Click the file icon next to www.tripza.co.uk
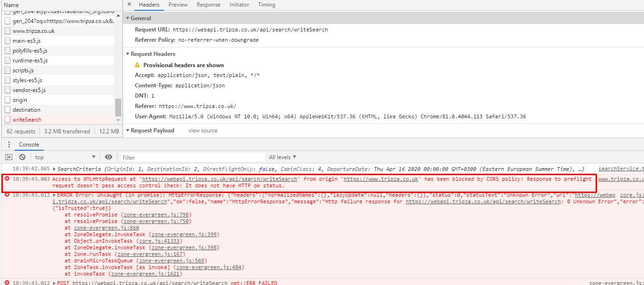Screen dimensions: 644x285 pyautogui.click(x=7, y=31)
